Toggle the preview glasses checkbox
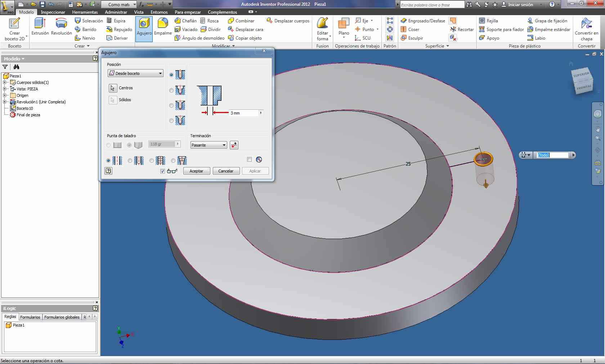The image size is (605, 364). (x=162, y=171)
